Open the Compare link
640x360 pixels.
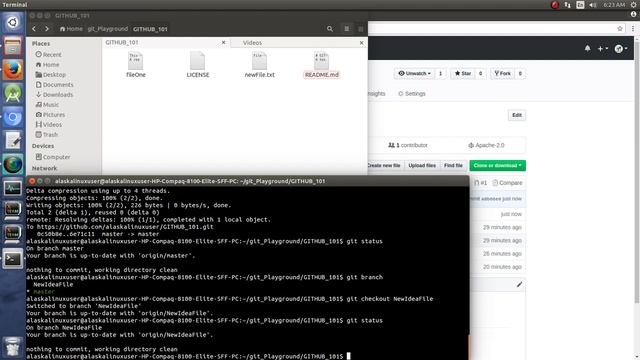coord(507,183)
